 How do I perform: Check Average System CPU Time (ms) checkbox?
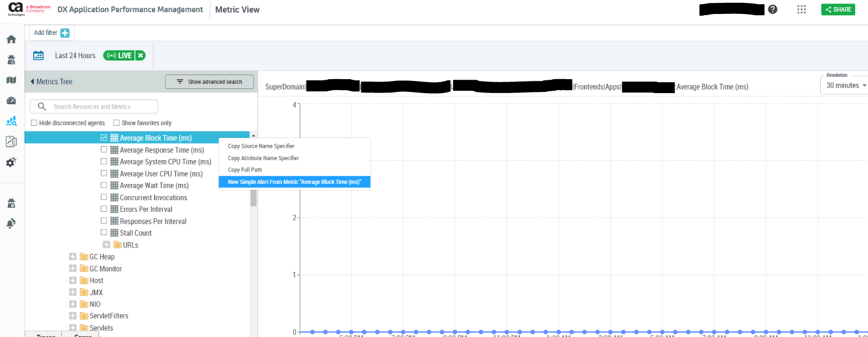[104, 162]
